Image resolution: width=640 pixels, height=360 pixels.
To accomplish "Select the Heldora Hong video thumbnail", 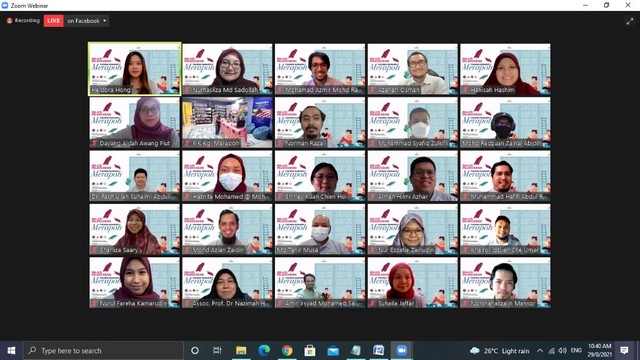I will click(135, 69).
